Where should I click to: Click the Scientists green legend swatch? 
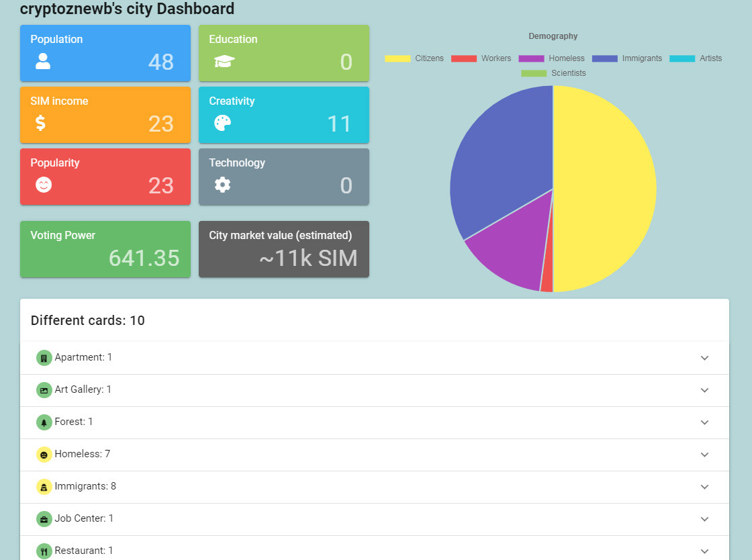pyautogui.click(x=534, y=73)
